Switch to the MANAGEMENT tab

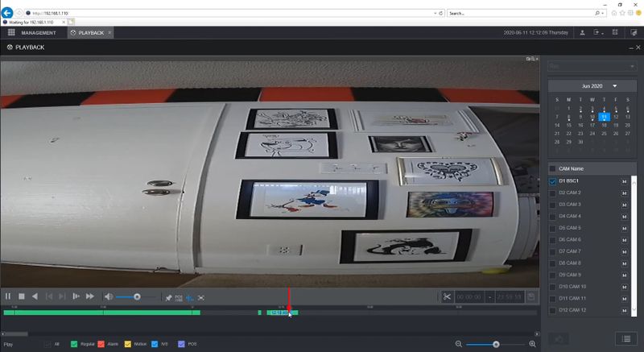[x=39, y=33]
